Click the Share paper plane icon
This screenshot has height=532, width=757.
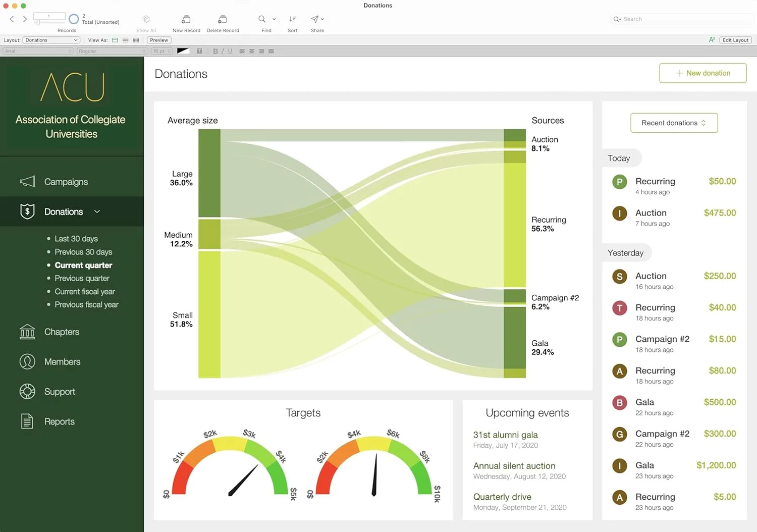tap(315, 20)
